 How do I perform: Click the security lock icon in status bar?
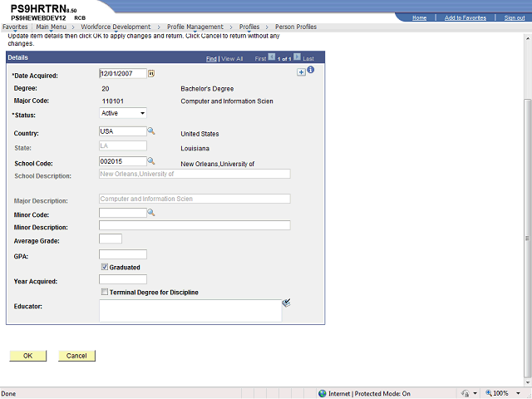coord(465,393)
